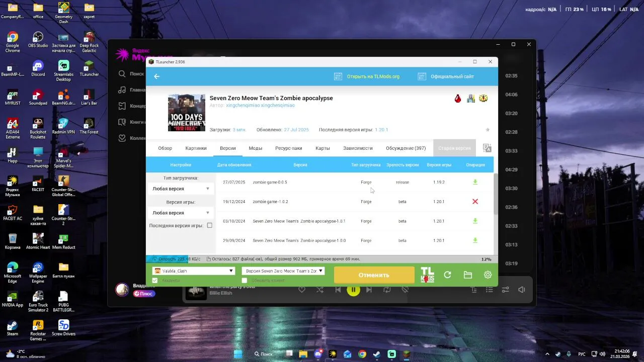Click the refresh icon in TLauncher
Screen dimensions: 644x362
(447, 275)
